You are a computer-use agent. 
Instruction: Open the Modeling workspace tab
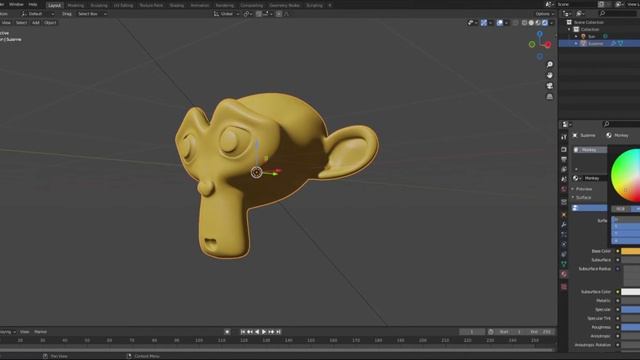coord(76,5)
